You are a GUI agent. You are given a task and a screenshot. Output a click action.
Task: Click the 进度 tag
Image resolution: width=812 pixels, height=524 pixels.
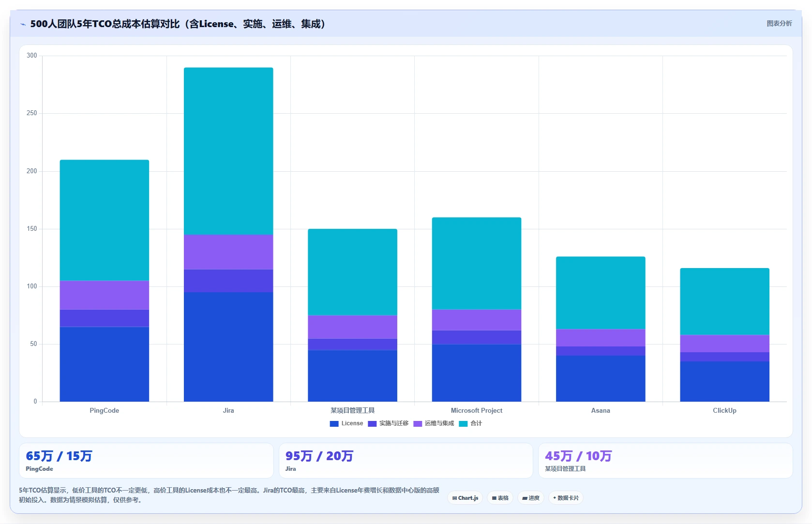coord(531,498)
